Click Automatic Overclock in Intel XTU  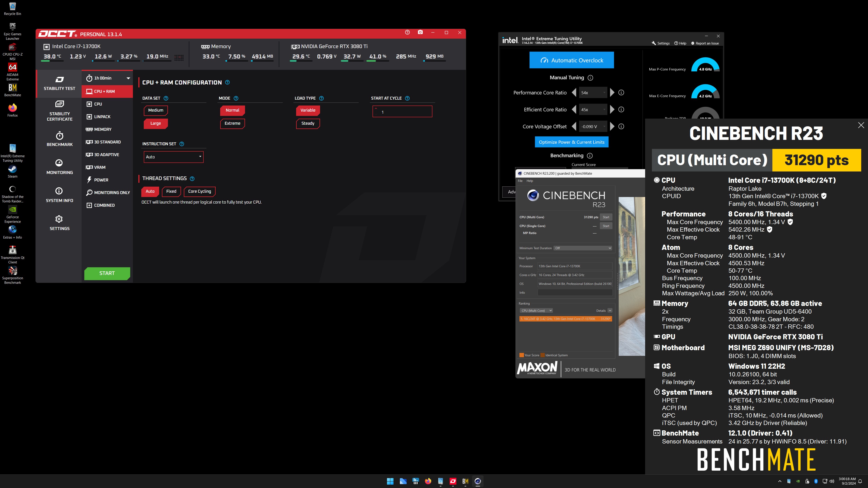(571, 60)
